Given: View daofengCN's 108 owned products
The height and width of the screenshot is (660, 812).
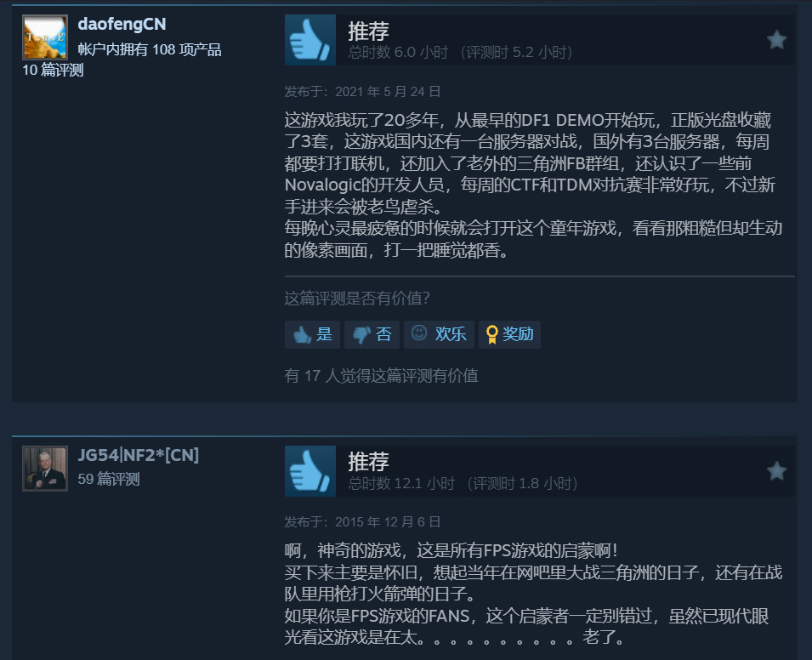Looking at the screenshot, I should tap(150, 49).
